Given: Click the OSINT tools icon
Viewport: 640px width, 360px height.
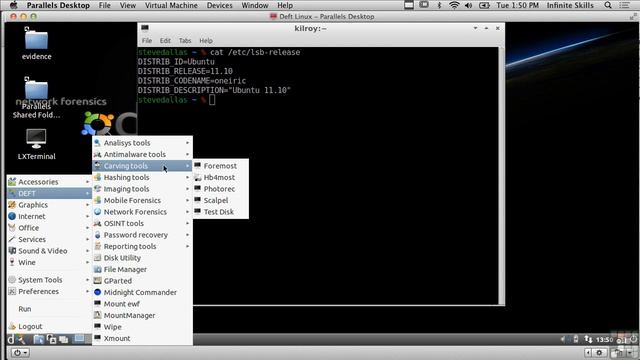Looking at the screenshot, I should tap(97, 223).
